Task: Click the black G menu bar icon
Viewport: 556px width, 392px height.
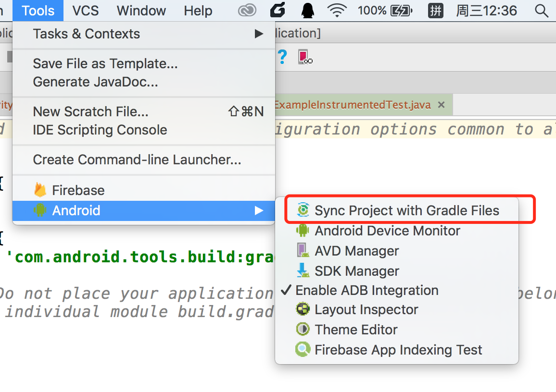Action: click(x=278, y=11)
